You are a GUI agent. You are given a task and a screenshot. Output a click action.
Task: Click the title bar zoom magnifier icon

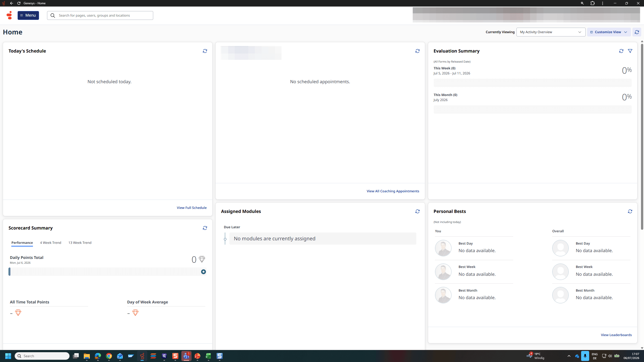click(582, 3)
